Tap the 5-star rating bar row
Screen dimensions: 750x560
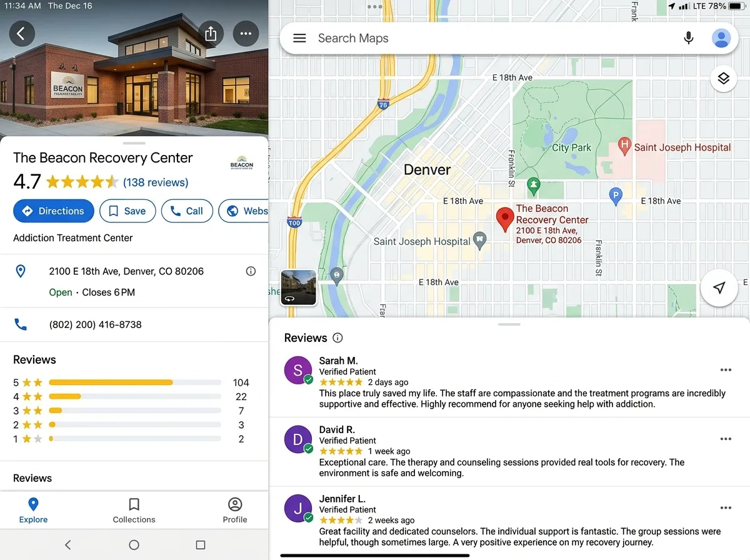tap(131, 382)
